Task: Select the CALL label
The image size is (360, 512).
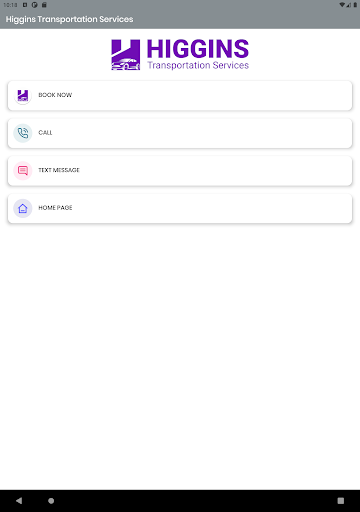Action: coord(45,133)
